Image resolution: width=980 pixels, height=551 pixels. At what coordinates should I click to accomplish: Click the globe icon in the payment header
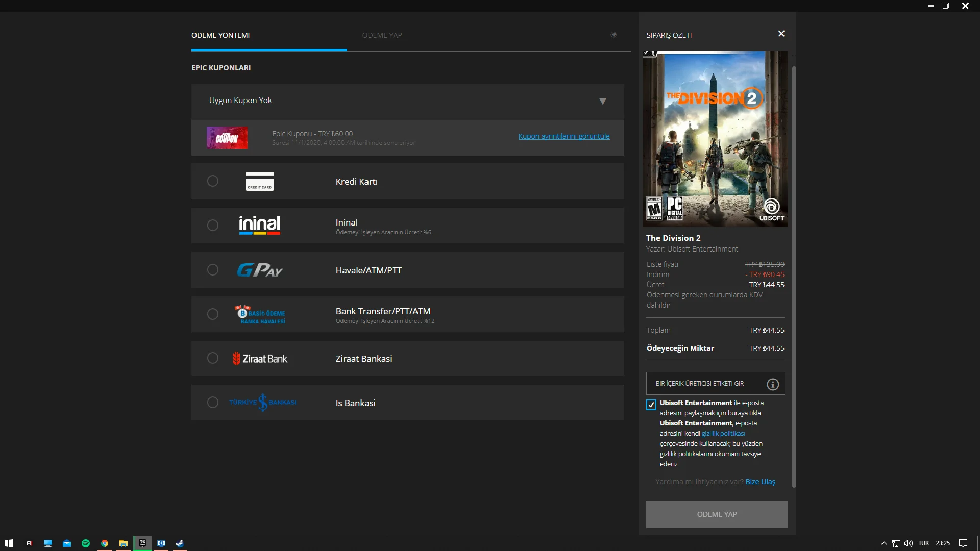pyautogui.click(x=614, y=35)
